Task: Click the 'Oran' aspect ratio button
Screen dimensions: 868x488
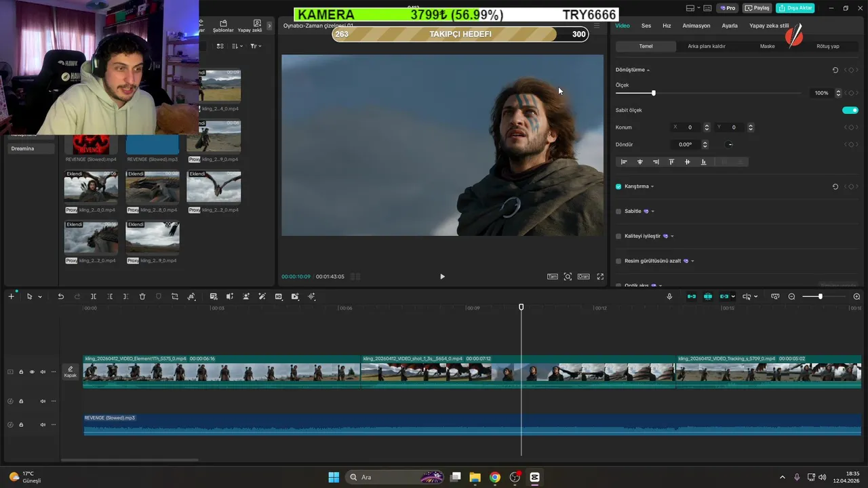Action: tap(583, 277)
